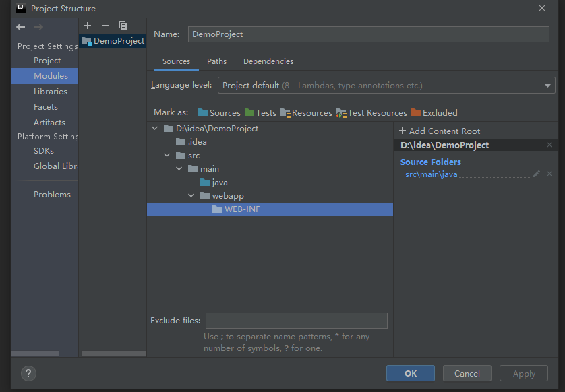Collapse the src tree node
This screenshot has height=392, width=565.
167,155
